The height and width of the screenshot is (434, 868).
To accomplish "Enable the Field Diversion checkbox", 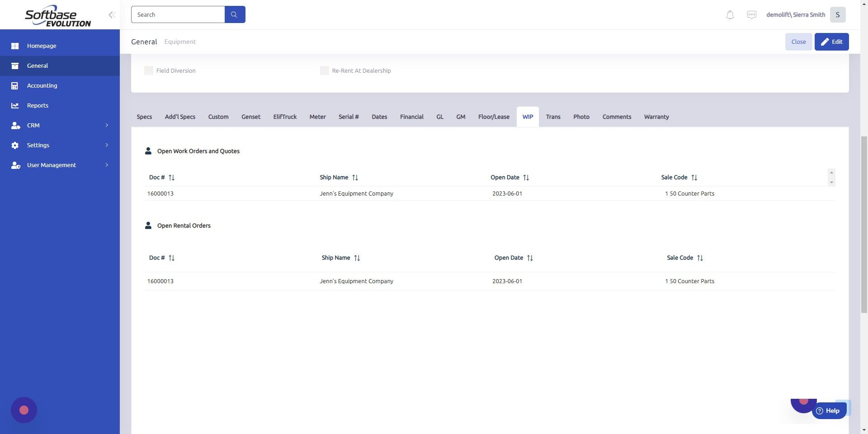I will pyautogui.click(x=148, y=70).
